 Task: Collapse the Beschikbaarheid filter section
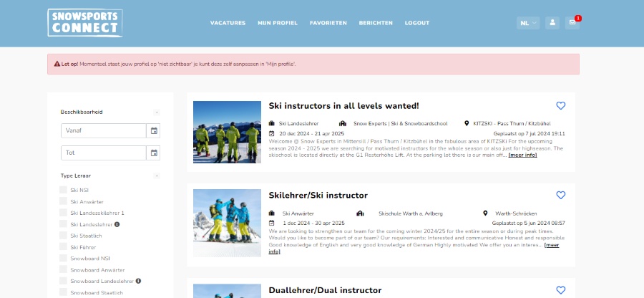(157, 112)
